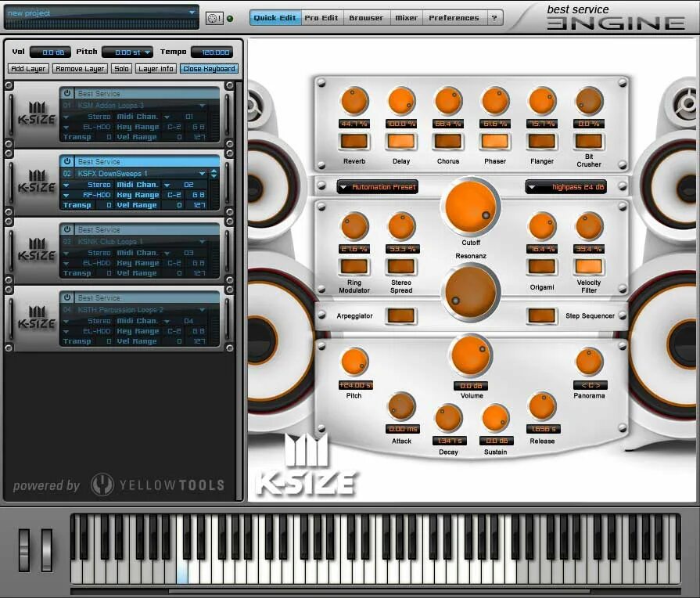
Task: Open Stereo output dropdown on second layer
Action: [x=66, y=185]
